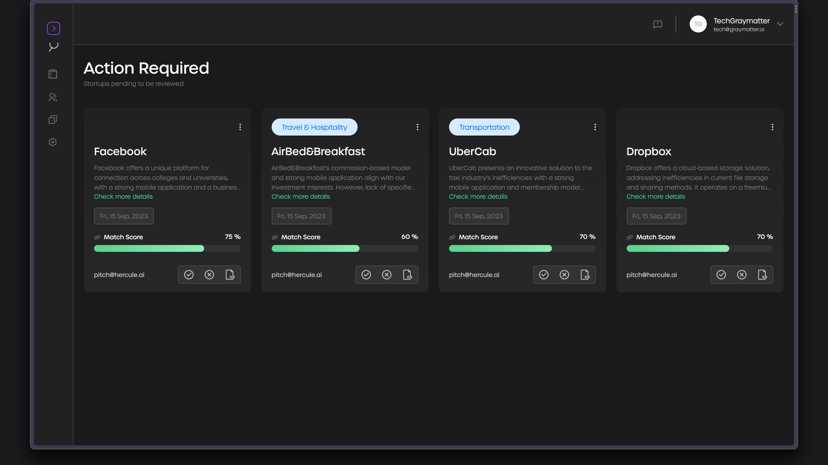This screenshot has height=465, width=828.
Task: Approve the Dropbox startup with the checkmark
Action: click(721, 274)
